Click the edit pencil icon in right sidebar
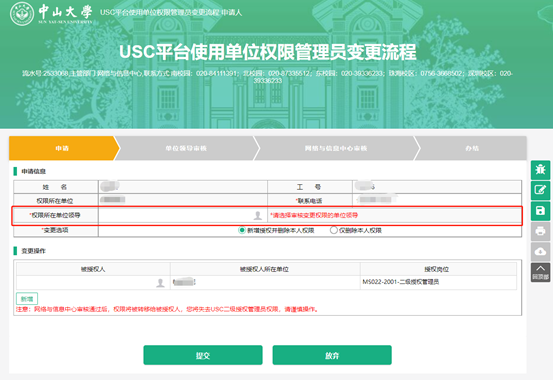 tap(540, 190)
